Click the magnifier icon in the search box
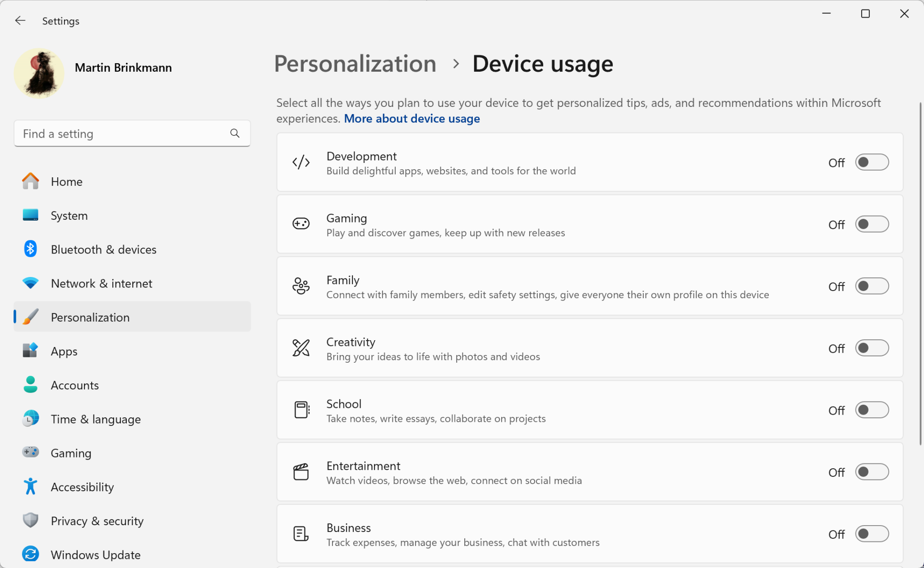 (x=235, y=133)
